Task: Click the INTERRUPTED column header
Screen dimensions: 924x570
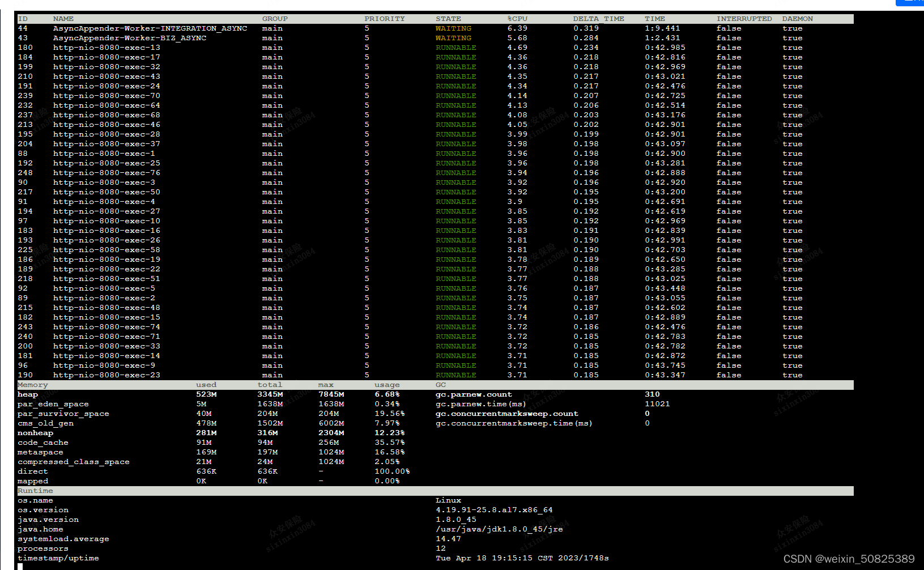Action: (x=744, y=19)
